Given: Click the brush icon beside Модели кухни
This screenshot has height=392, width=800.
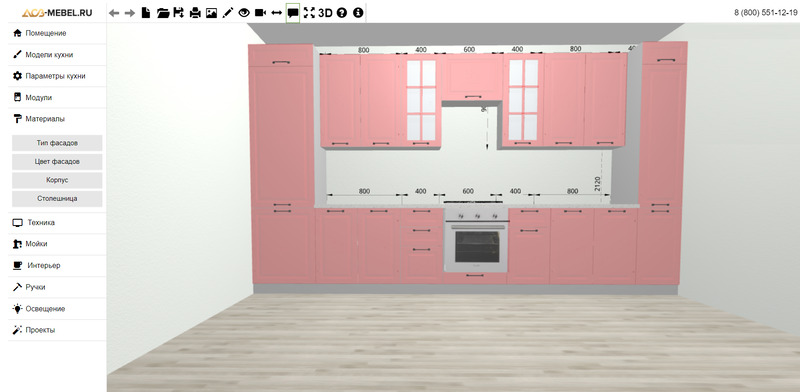Looking at the screenshot, I should click(x=17, y=55).
